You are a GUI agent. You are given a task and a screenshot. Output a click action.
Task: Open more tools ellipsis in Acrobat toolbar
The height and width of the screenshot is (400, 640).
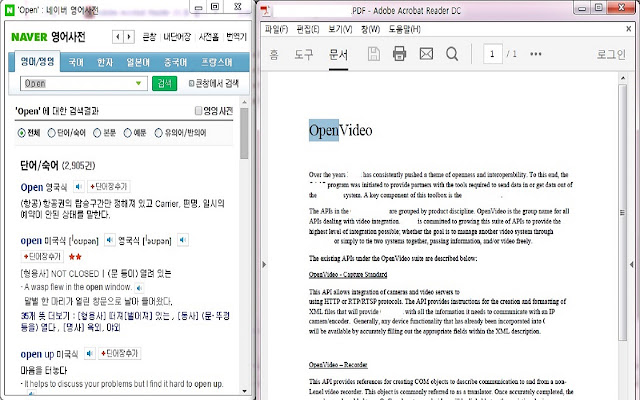coord(536,54)
